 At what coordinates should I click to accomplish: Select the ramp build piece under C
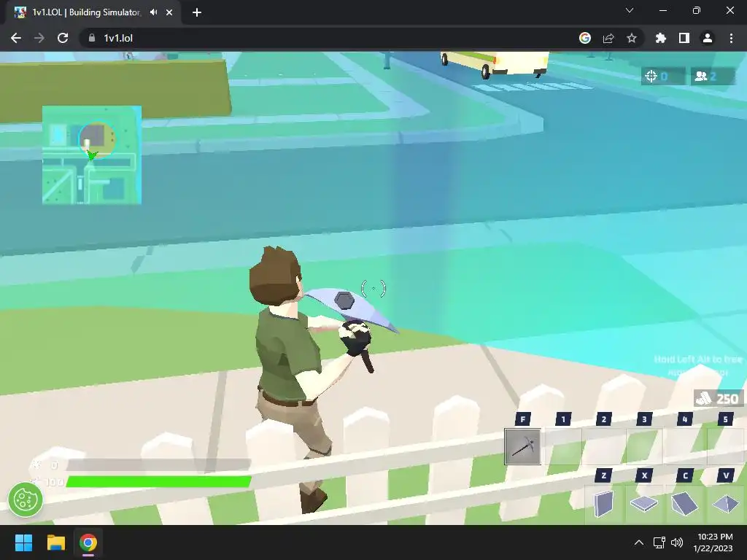point(684,504)
